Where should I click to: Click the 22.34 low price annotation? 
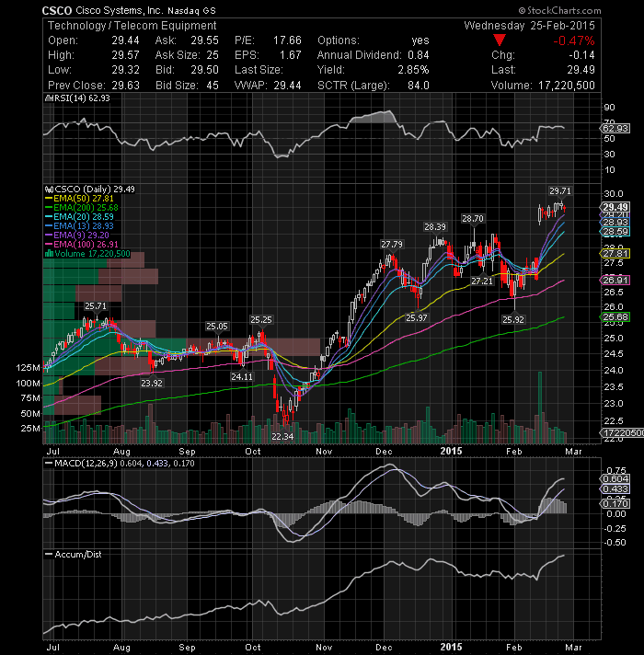[x=282, y=437]
